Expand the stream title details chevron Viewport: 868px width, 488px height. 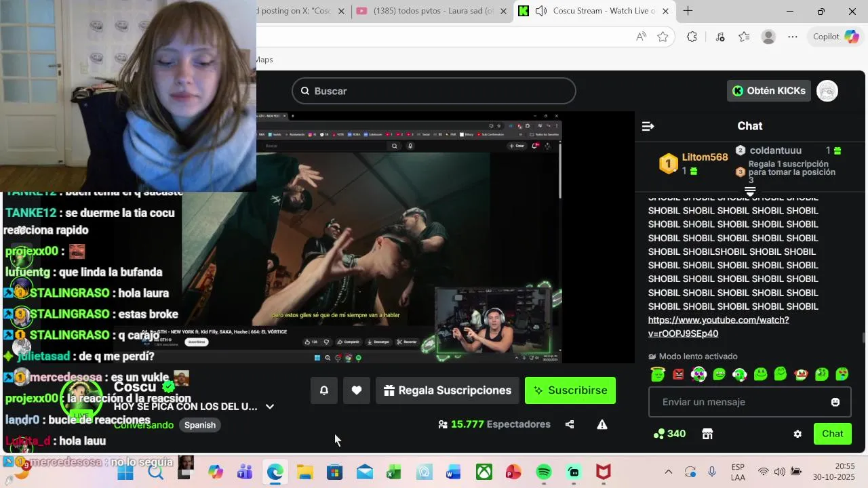tap(270, 407)
